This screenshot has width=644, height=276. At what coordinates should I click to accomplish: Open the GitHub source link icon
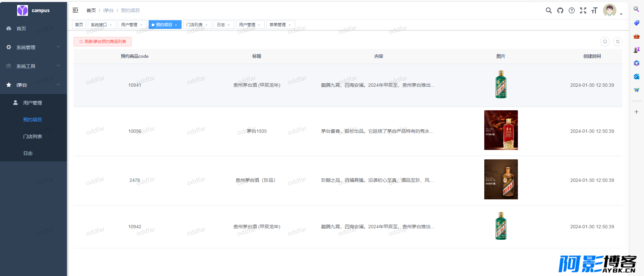(x=560, y=10)
